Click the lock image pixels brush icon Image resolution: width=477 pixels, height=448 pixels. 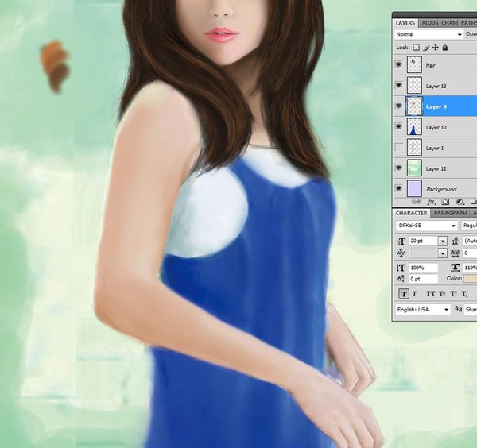point(426,48)
